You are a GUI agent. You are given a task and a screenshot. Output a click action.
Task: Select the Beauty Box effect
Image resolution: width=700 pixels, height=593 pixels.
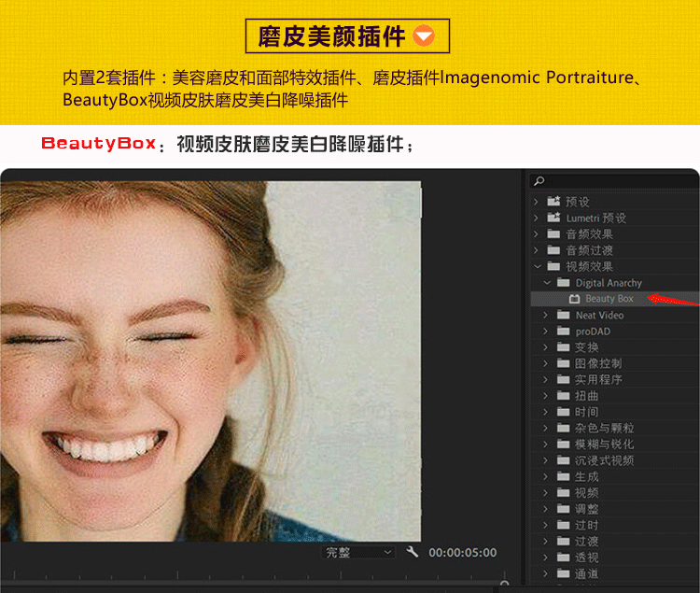(x=615, y=299)
